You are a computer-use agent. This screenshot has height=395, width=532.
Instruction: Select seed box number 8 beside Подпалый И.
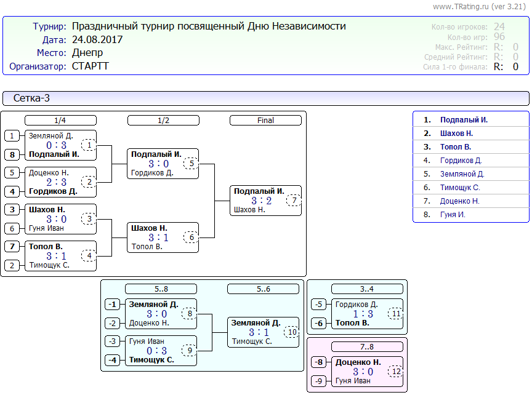click(12, 154)
